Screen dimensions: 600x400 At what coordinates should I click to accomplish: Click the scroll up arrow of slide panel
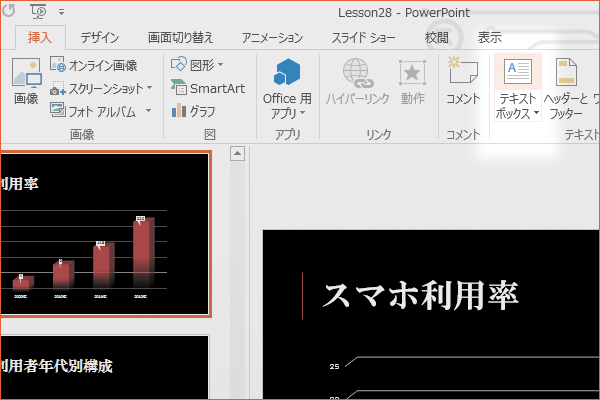point(238,153)
